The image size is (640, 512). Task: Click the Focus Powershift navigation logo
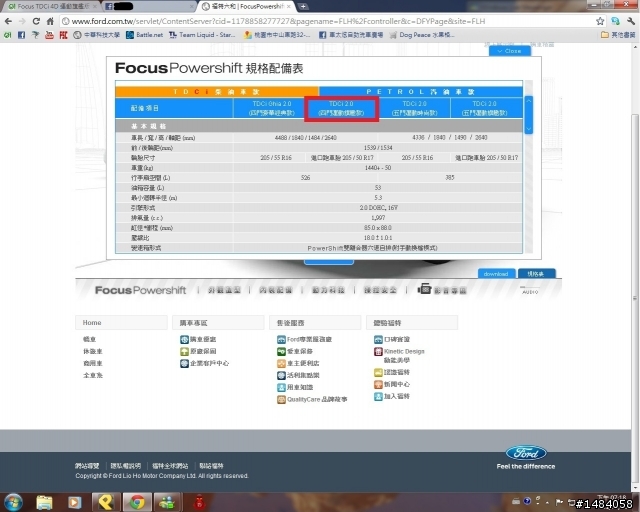[140, 290]
